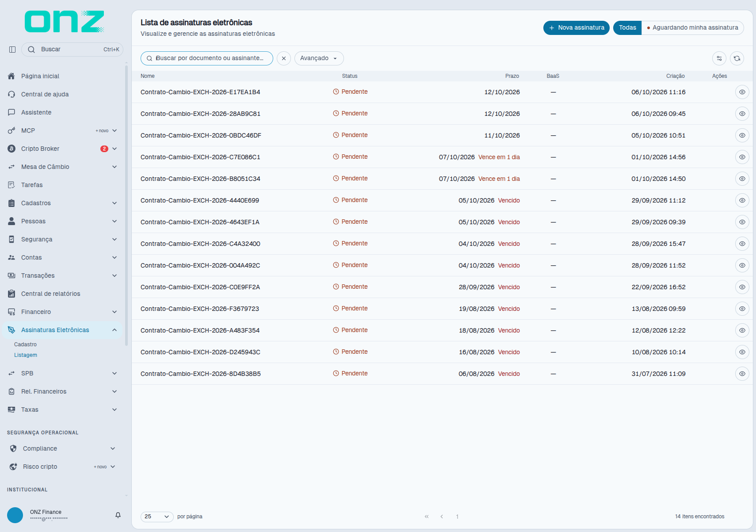Click the Cripto Broker bitcoin icon

[x=11, y=149]
